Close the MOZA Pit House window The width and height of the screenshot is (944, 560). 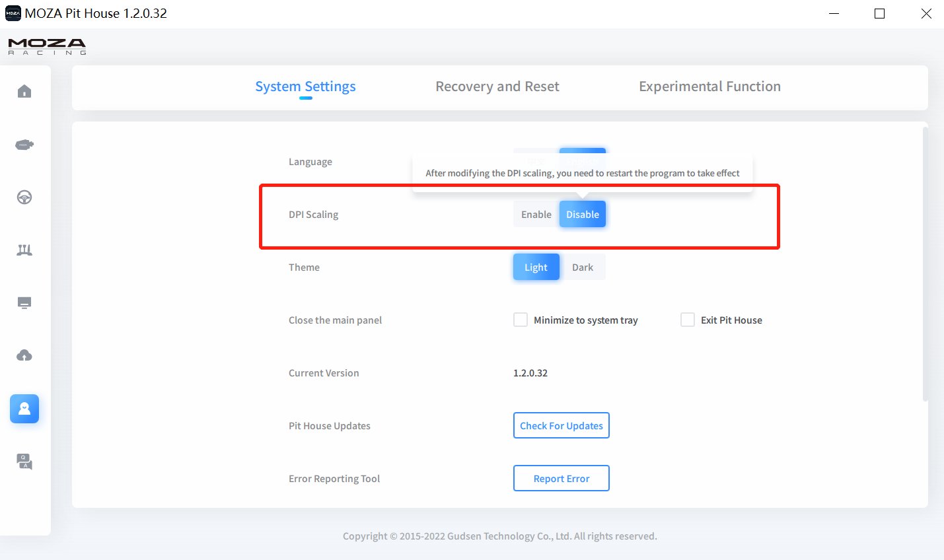click(x=926, y=13)
